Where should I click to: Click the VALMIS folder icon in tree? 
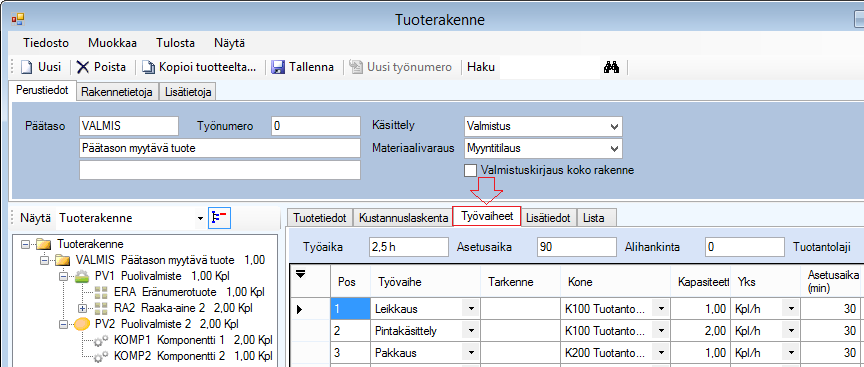[x=63, y=260]
